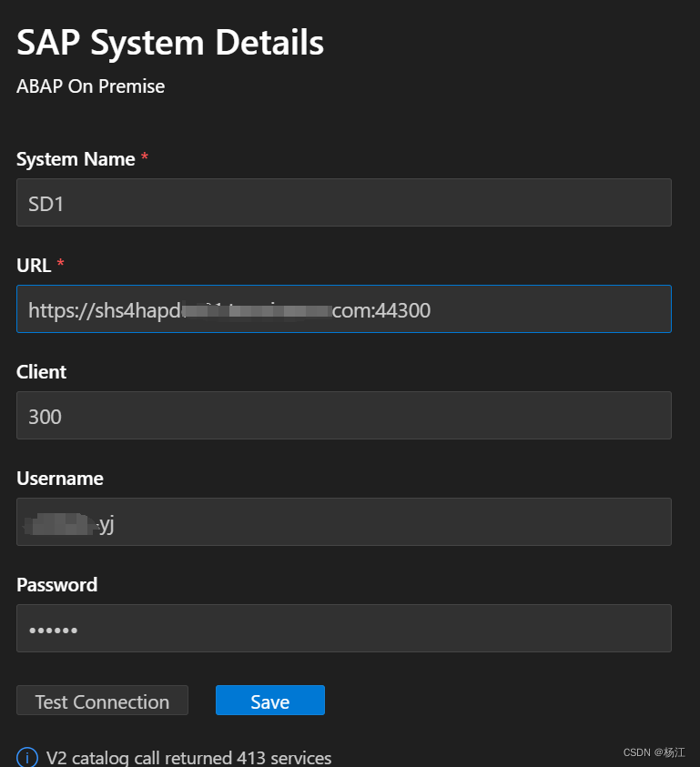
Task: Select the URL input containing https address
Action: click(343, 309)
